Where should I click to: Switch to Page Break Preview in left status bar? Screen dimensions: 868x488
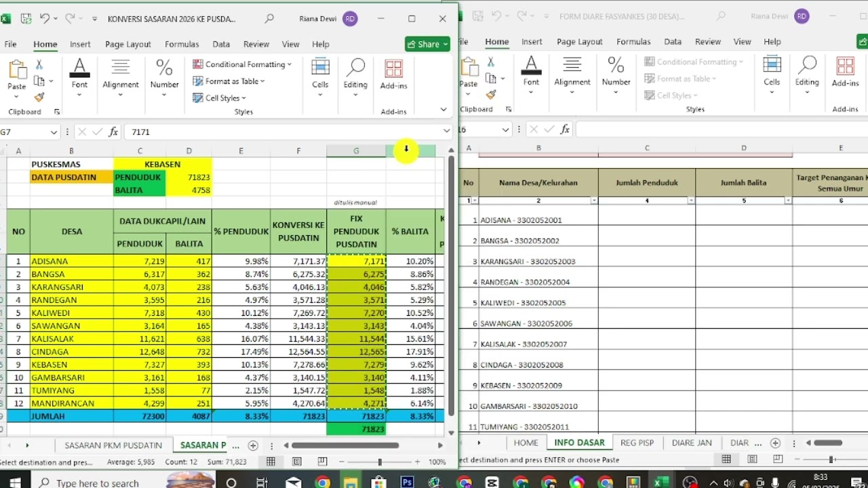click(x=322, y=462)
